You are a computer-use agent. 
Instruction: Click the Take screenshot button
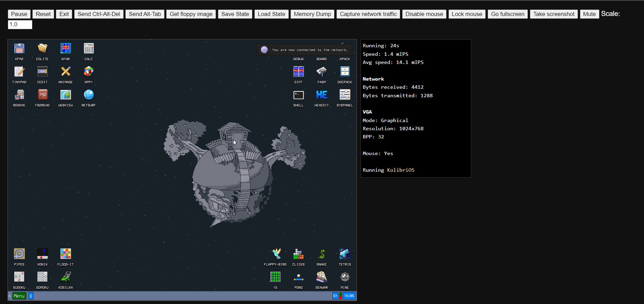pos(554,14)
